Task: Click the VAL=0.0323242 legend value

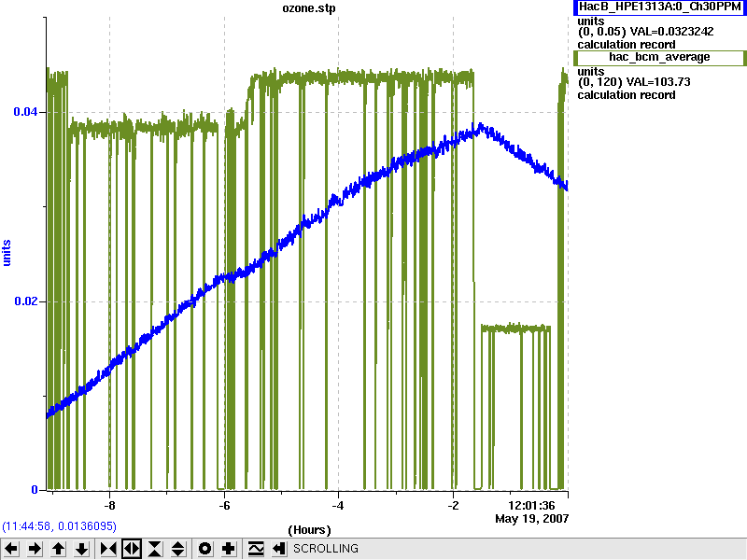Action: point(671,32)
